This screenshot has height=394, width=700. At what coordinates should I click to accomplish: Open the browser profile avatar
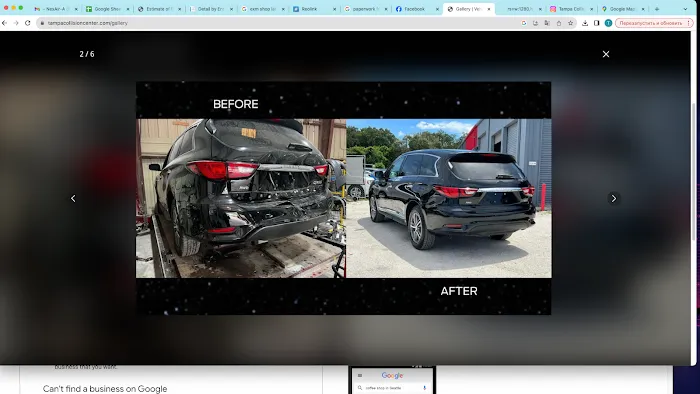(608, 23)
